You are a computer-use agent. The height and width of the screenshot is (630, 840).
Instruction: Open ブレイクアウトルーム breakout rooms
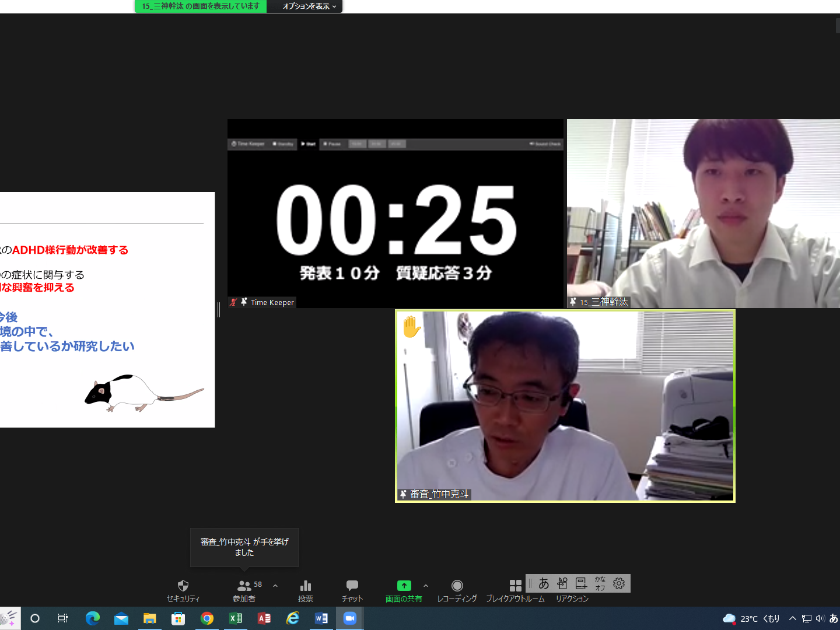tap(515, 590)
